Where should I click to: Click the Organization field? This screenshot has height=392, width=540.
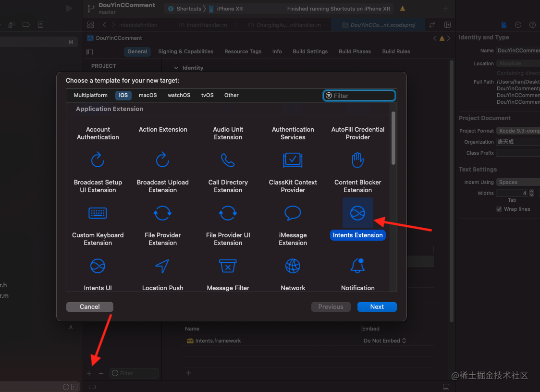point(518,142)
